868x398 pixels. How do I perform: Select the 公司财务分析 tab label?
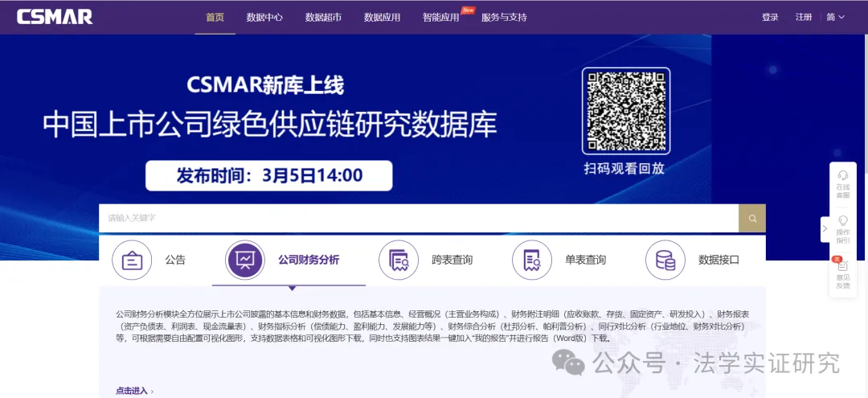click(x=309, y=261)
